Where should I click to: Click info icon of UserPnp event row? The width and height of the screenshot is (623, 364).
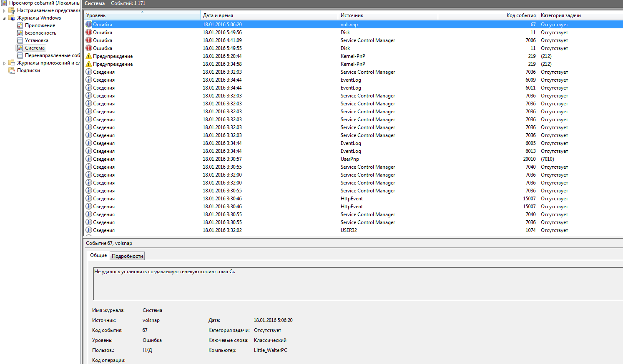(89, 159)
